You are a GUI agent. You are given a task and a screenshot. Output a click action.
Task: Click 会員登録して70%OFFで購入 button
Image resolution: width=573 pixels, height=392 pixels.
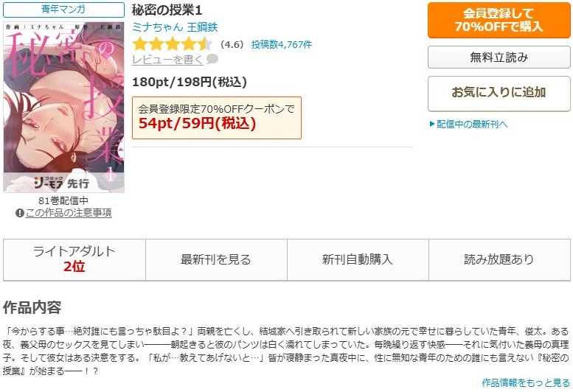[499, 20]
